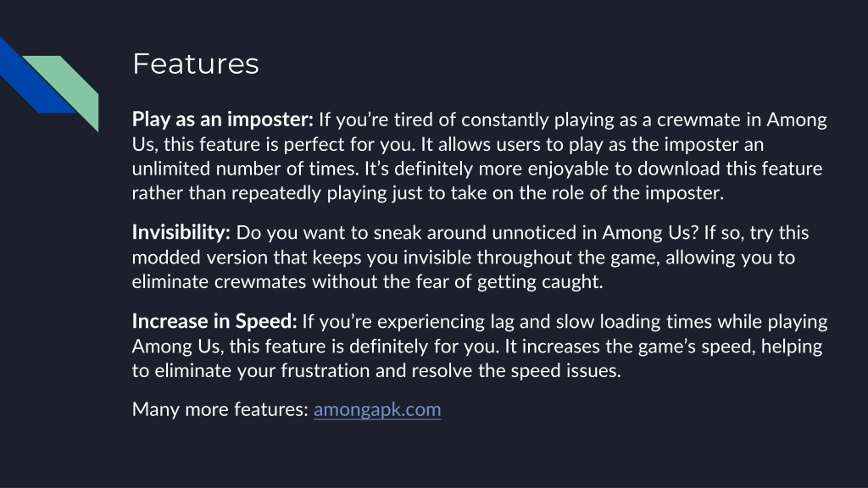Screen dimensions: 868x488
Task: Click the word 'unlimited' in first paragraph
Action: pyautogui.click(x=171, y=169)
